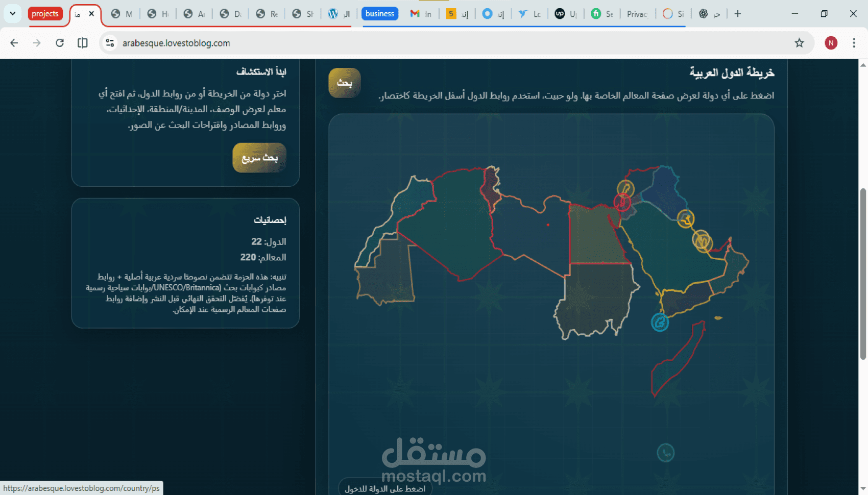Click the browser forward arrow
868x495 pixels.
click(37, 43)
